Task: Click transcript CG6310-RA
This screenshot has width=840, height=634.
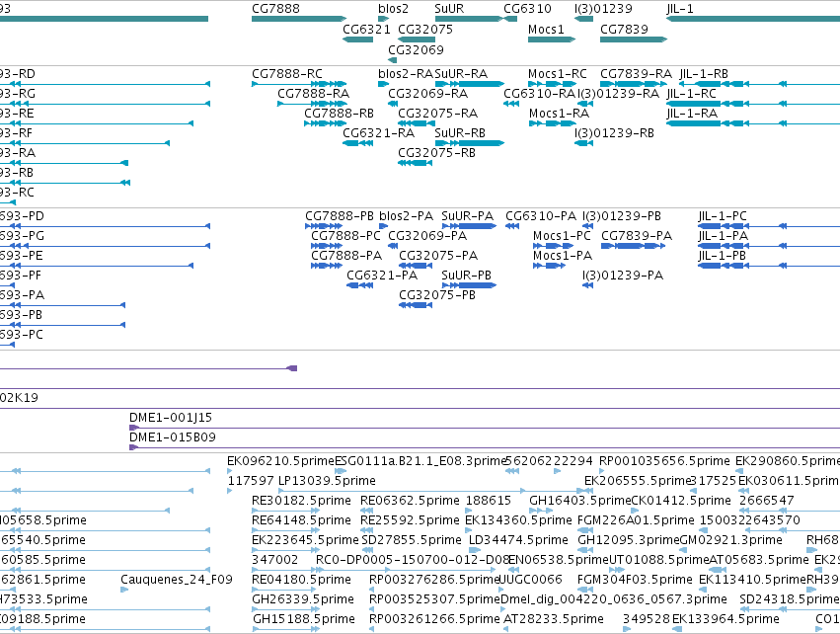Action: tap(540, 93)
